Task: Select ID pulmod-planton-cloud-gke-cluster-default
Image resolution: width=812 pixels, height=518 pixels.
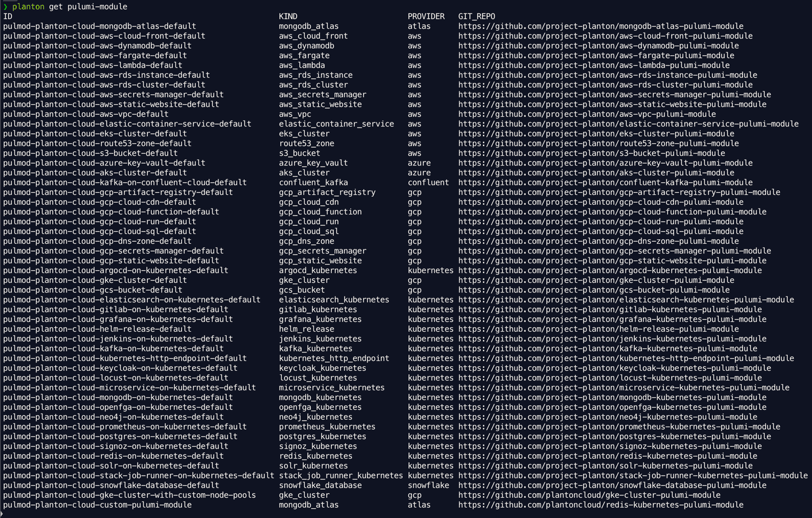Action: point(95,280)
